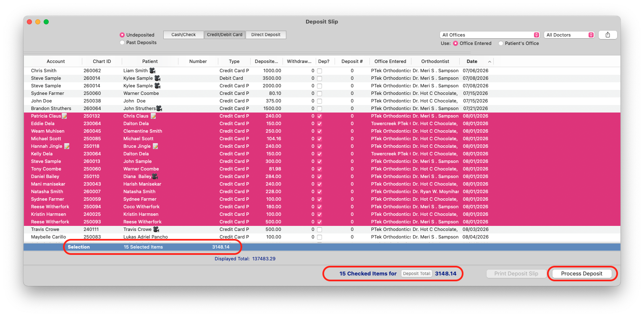Click patient name Clementine Smith
The width and height of the screenshot is (644, 317).
[143, 131]
